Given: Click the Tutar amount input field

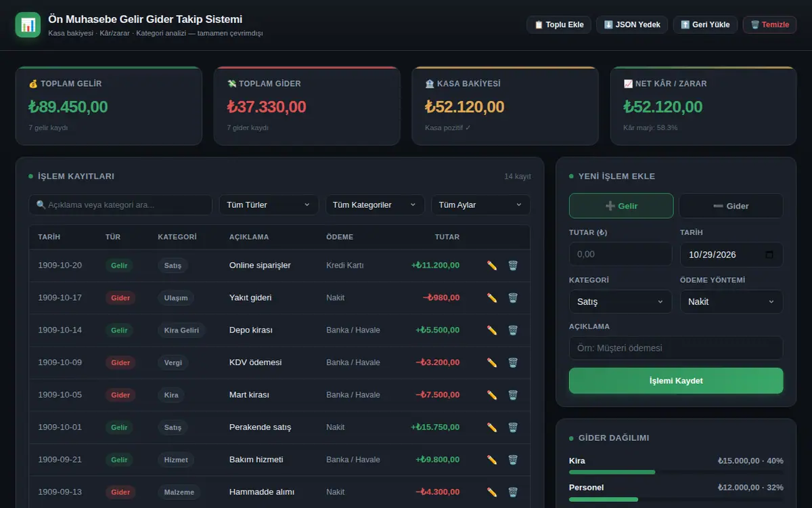Looking at the screenshot, I should (x=621, y=254).
